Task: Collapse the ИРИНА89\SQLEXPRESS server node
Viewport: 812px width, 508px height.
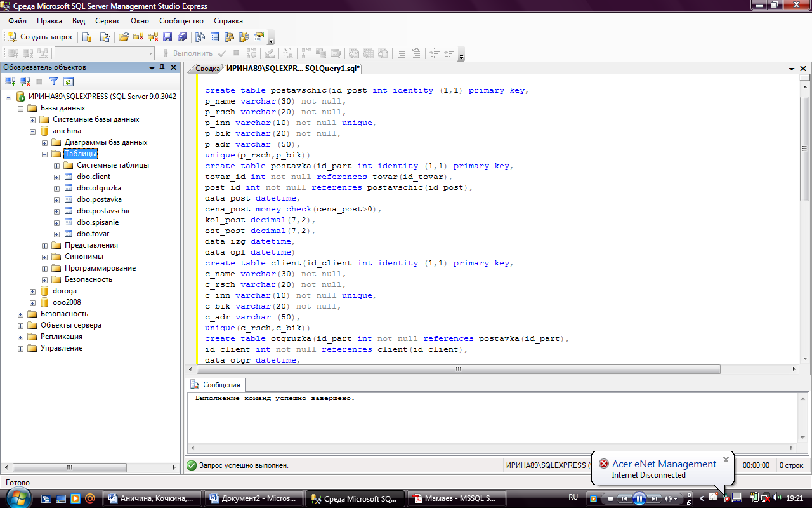Action: (x=10, y=97)
